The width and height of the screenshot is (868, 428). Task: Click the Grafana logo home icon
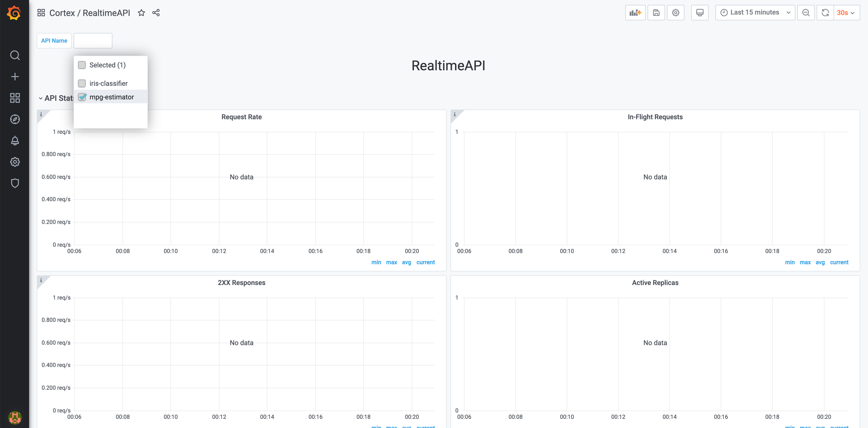(x=14, y=13)
